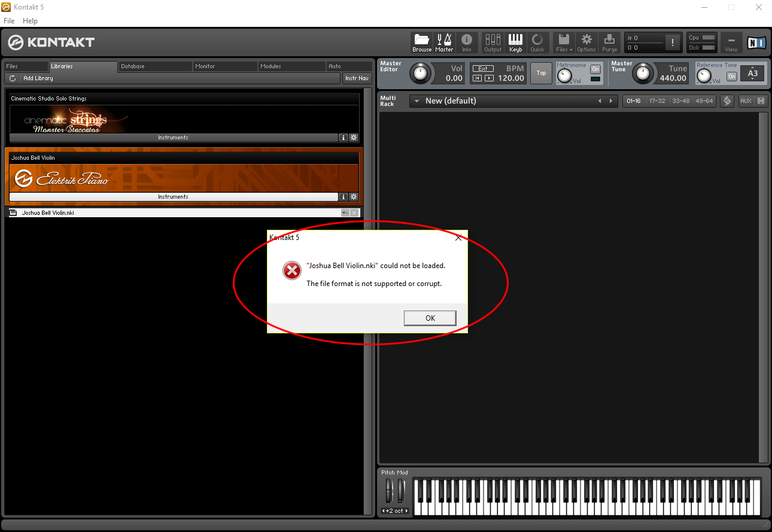
Task: Click the Add Library button
Action: [x=38, y=78]
